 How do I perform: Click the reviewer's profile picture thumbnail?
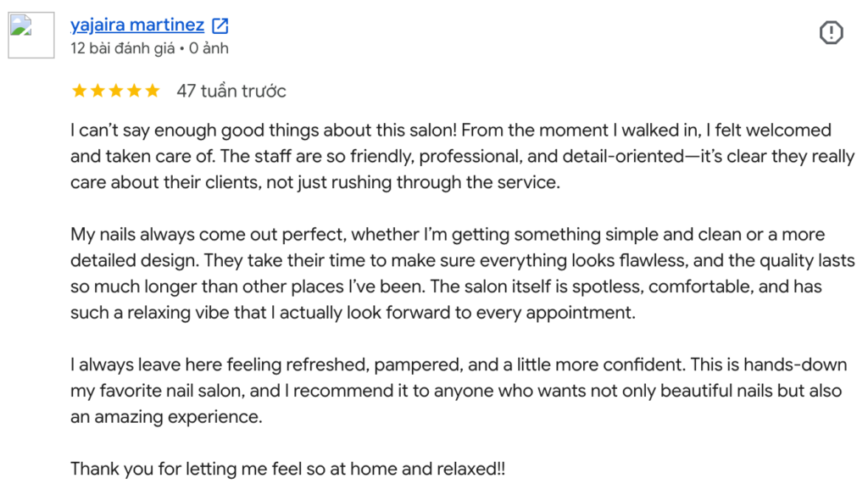pos(31,35)
